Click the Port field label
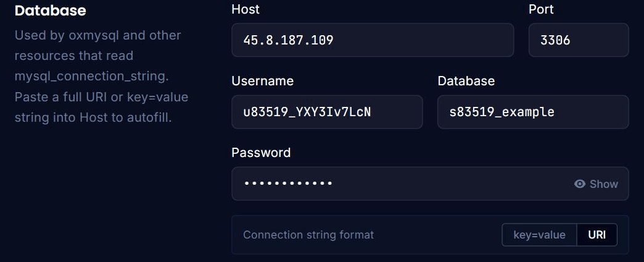Viewport: 644px width, 262px height. point(541,9)
